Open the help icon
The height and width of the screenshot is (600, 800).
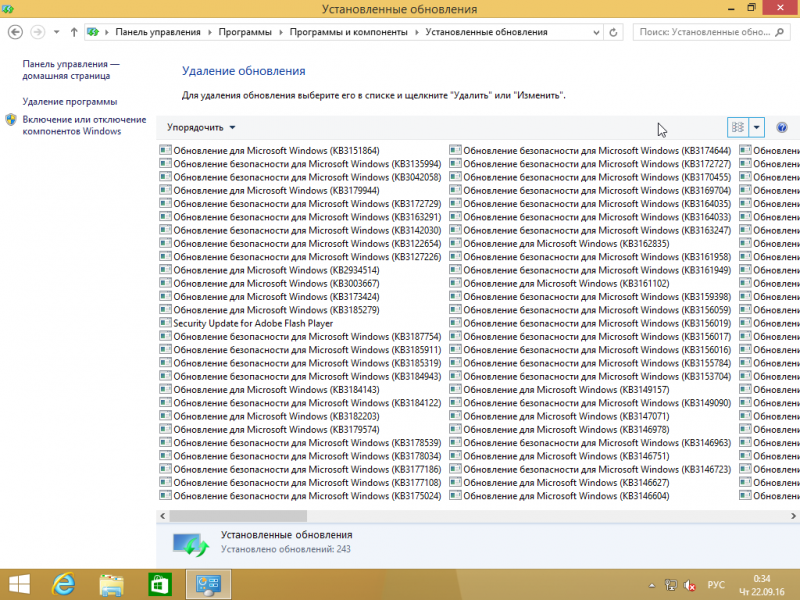[x=782, y=128]
